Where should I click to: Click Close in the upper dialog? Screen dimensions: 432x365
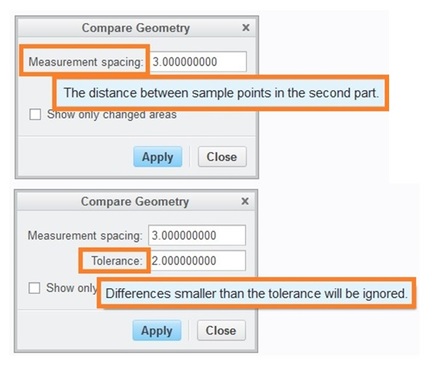coord(222,157)
